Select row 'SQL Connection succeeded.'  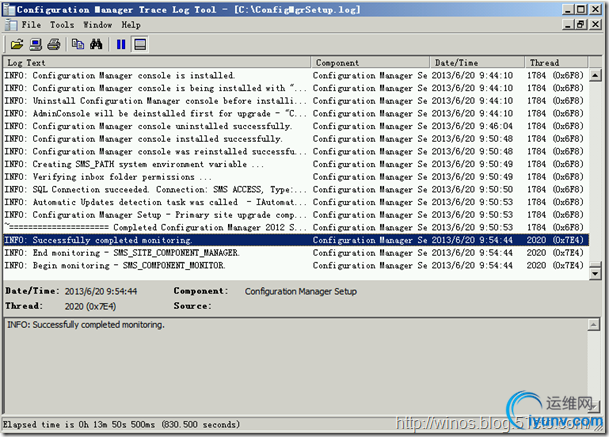pyautogui.click(x=296, y=189)
